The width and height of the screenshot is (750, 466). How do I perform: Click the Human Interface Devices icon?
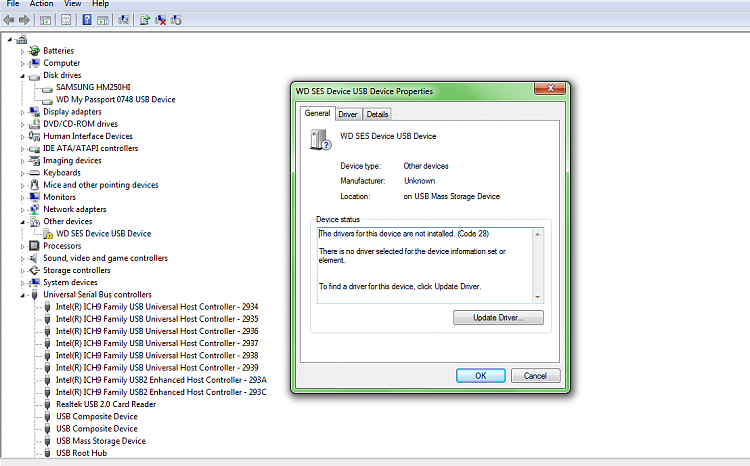click(34, 136)
